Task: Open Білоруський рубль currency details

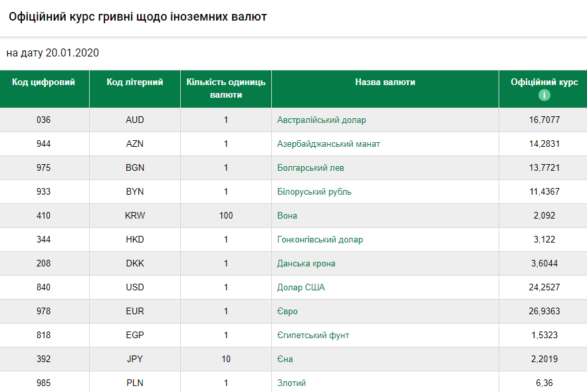Action: point(314,192)
